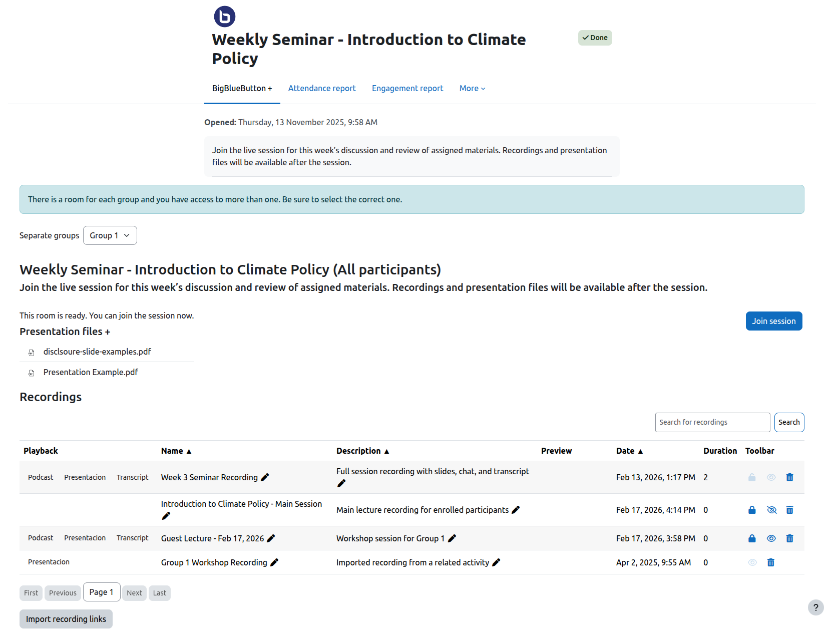Edit the Guest Lecture description
Image resolution: width=840 pixels, height=631 pixels.
click(x=452, y=538)
